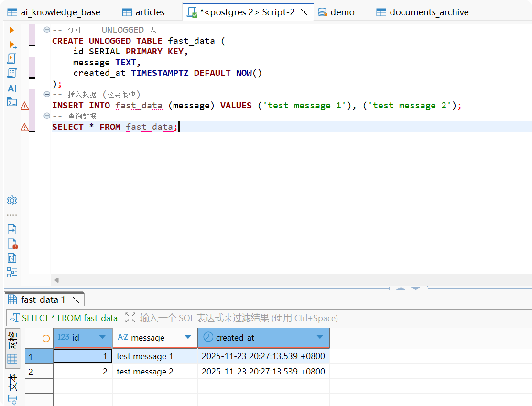The width and height of the screenshot is (532, 406).
Task: Open the AI assistant in the sidebar
Action: pyautogui.click(x=12, y=88)
